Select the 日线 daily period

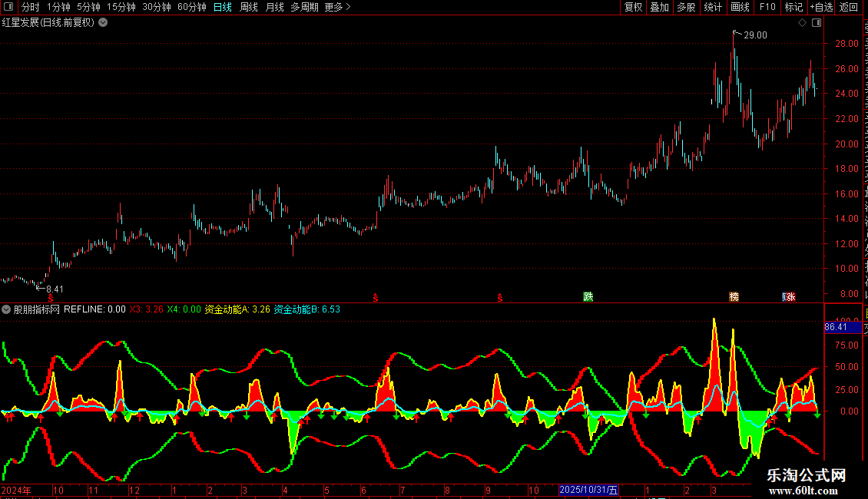223,7
